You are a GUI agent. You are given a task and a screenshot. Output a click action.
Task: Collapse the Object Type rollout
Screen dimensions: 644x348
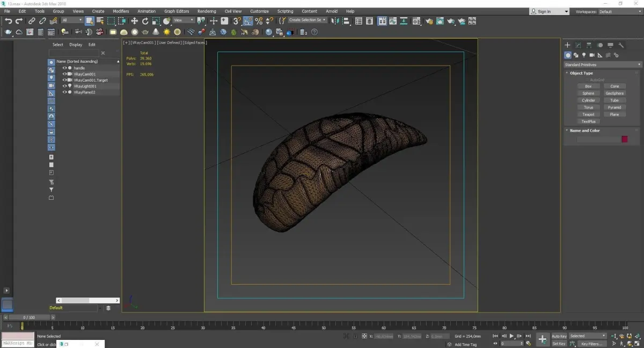[581, 73]
